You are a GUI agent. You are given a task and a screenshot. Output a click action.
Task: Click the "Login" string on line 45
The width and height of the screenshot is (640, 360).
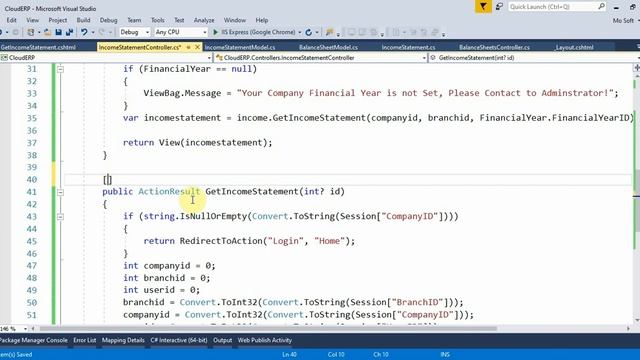[286, 241]
